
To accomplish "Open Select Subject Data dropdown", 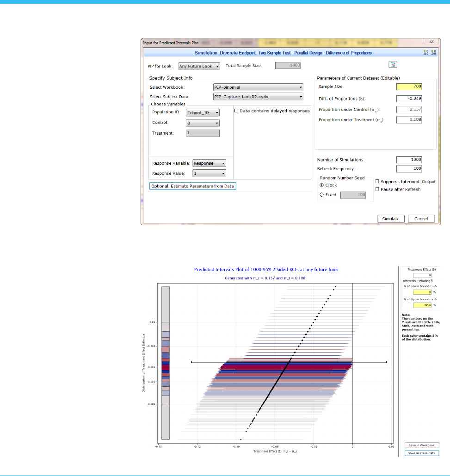I will click(x=258, y=97).
